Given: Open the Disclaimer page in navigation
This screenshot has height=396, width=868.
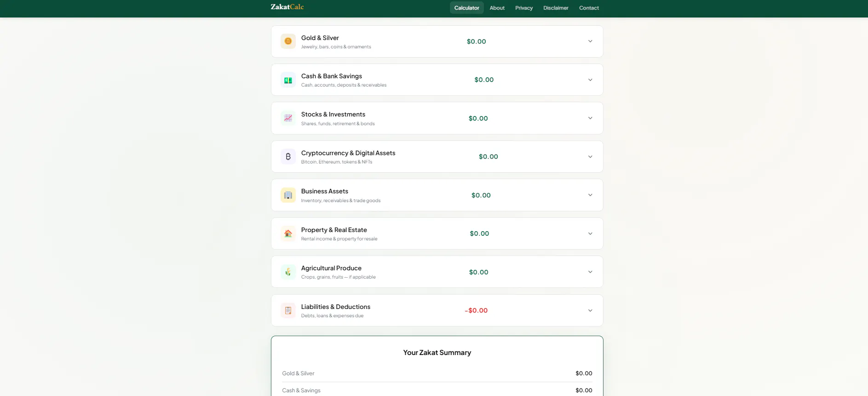Looking at the screenshot, I should coord(556,8).
